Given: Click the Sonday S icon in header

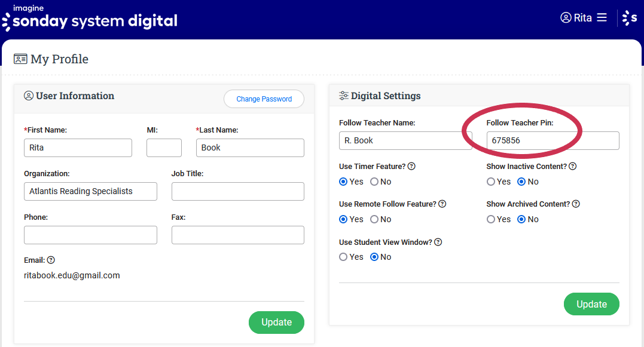Looking at the screenshot, I should [x=630, y=18].
